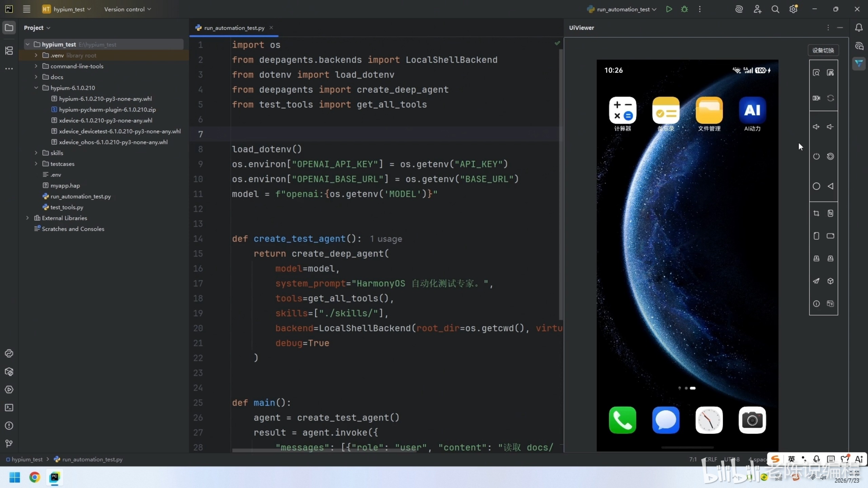Expand the command-line-tools folder
Image resolution: width=868 pixels, height=488 pixels.
click(x=36, y=66)
